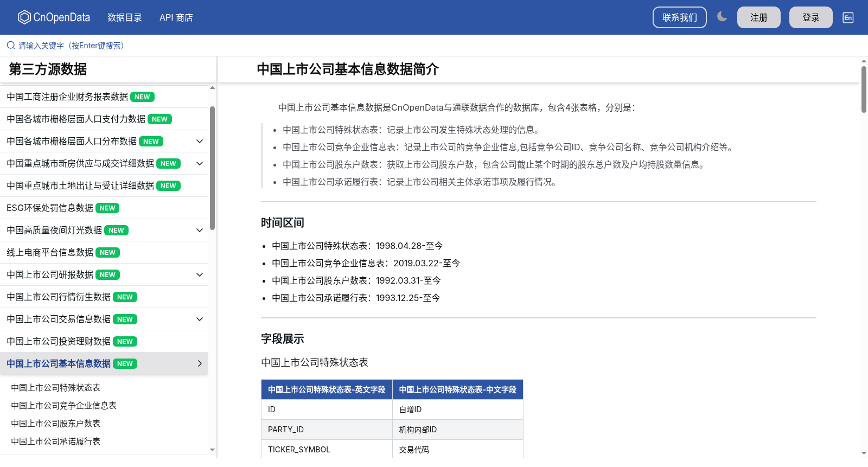Click sidebar scrollbar down arrow
The image size is (868, 467).
(x=212, y=450)
